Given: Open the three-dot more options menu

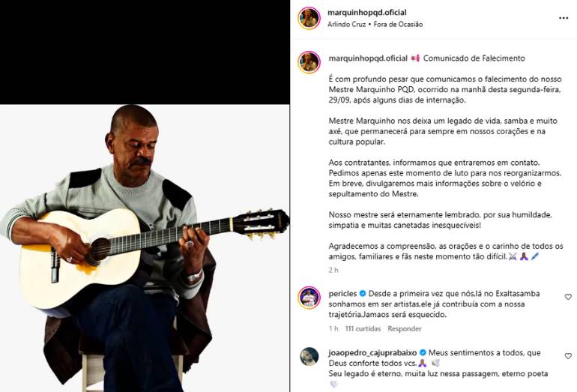Looking at the screenshot, I should [564, 18].
